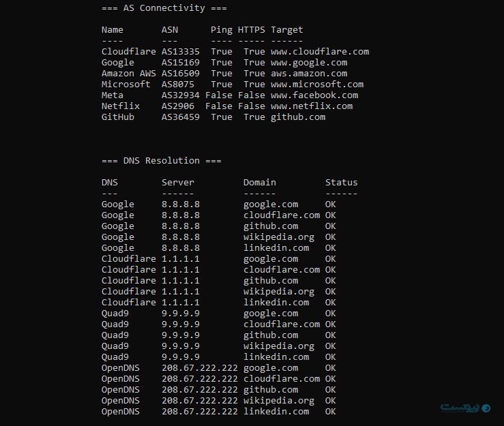Screen dimensions: 504x426
Task: Click the www.netflix.com target URL
Action: click(312, 106)
